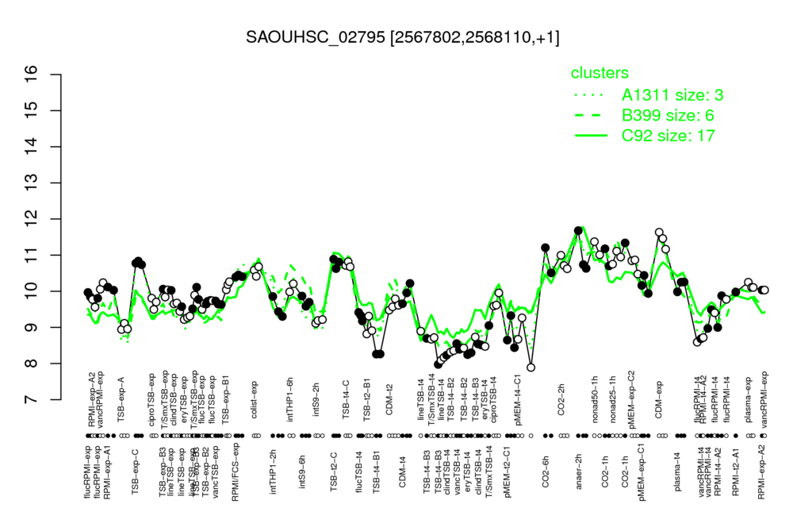The width and height of the screenshot is (812, 508).
Task: Click the 'intS9-6h' axis label
Action: (302, 472)
